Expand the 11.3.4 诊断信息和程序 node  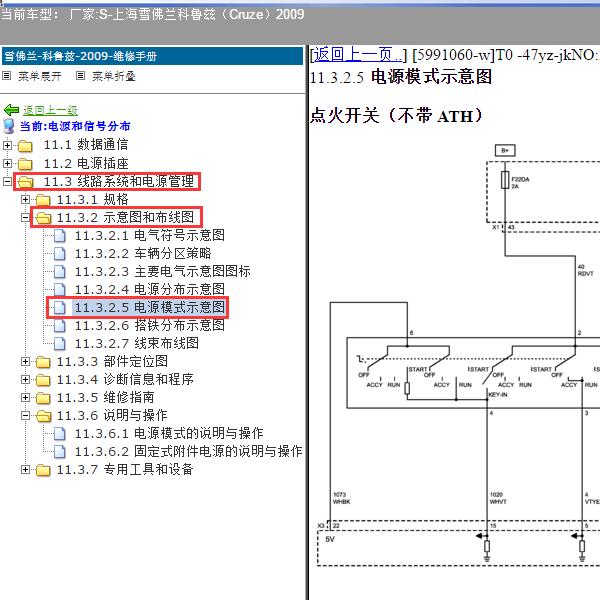click(x=25, y=380)
